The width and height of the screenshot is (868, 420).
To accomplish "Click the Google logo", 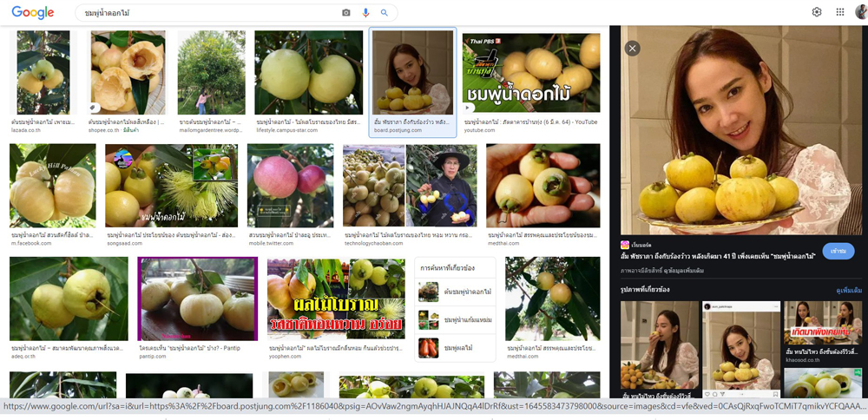I will coord(33,13).
